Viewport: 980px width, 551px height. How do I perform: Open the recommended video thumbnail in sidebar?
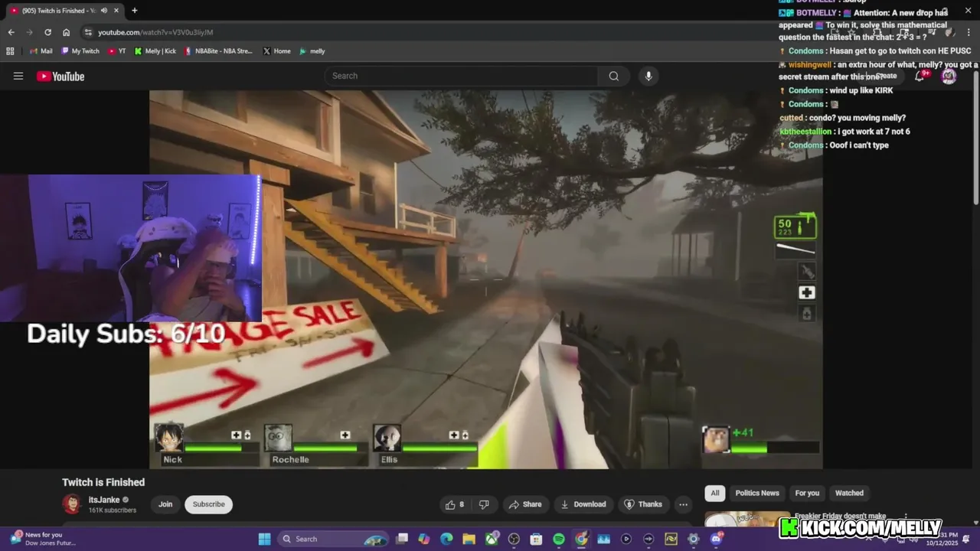point(747,519)
